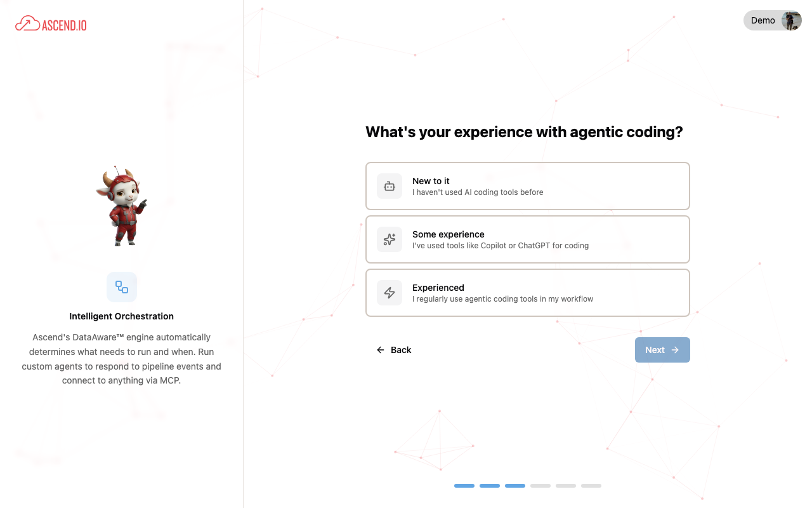
Task: Go back using the Back link
Action: (x=394, y=349)
